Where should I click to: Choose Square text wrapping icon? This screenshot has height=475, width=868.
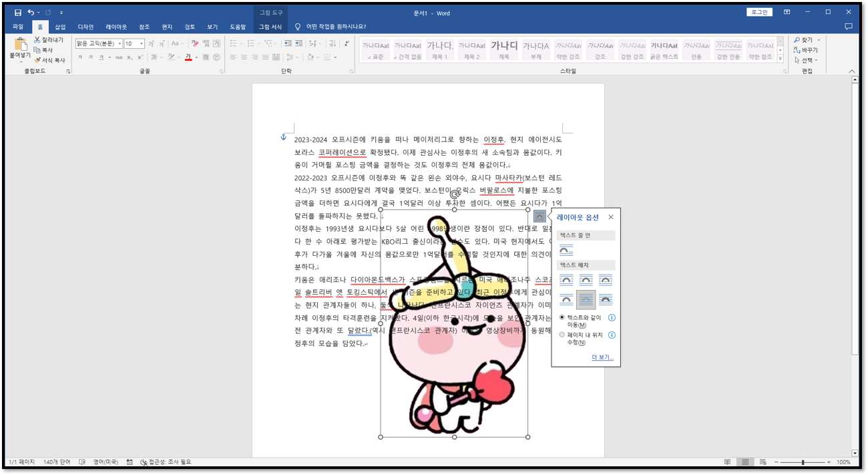tap(566, 280)
